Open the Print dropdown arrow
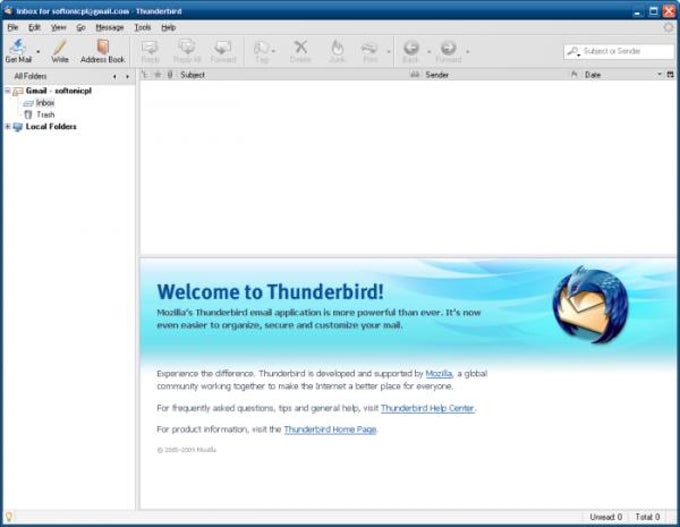This screenshot has height=527, width=680. pos(389,51)
